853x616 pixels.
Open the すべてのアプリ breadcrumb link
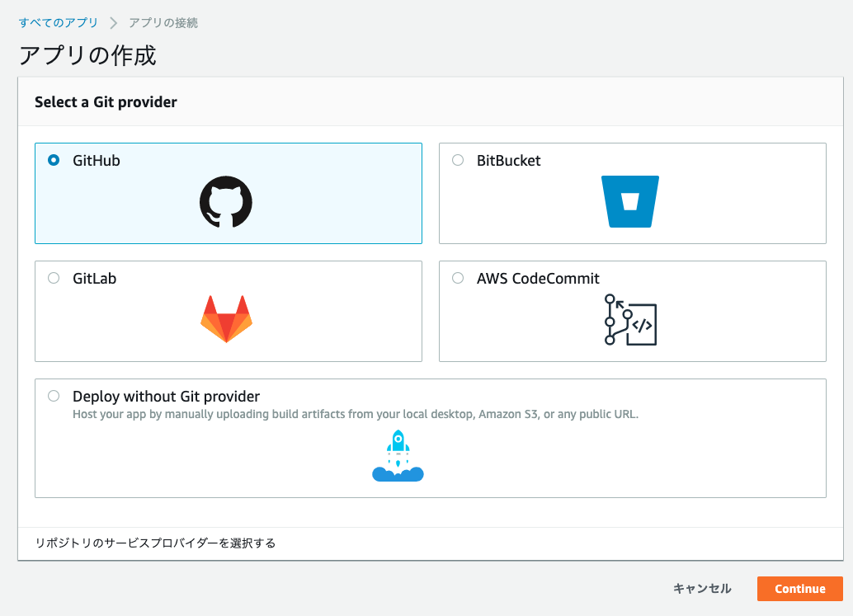point(59,23)
